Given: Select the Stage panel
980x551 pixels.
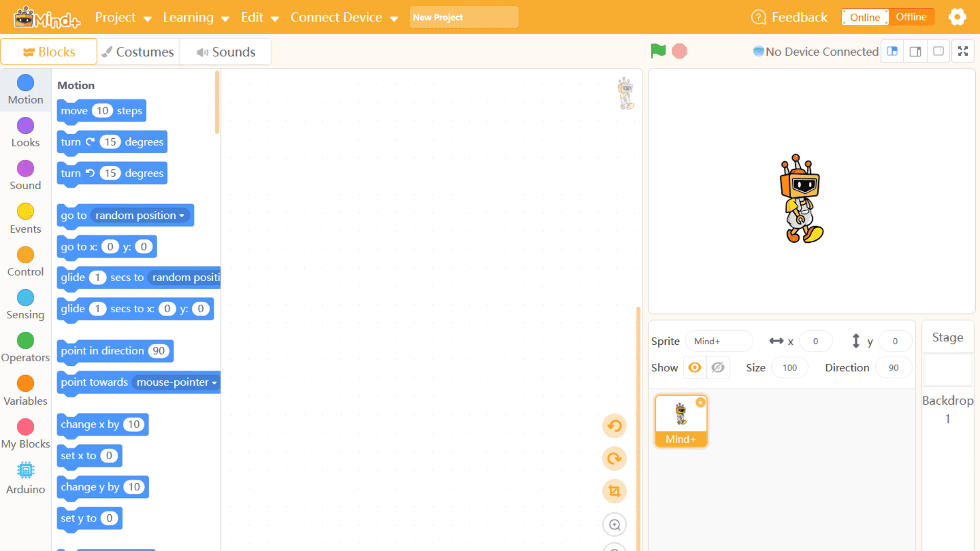Looking at the screenshot, I should (947, 338).
